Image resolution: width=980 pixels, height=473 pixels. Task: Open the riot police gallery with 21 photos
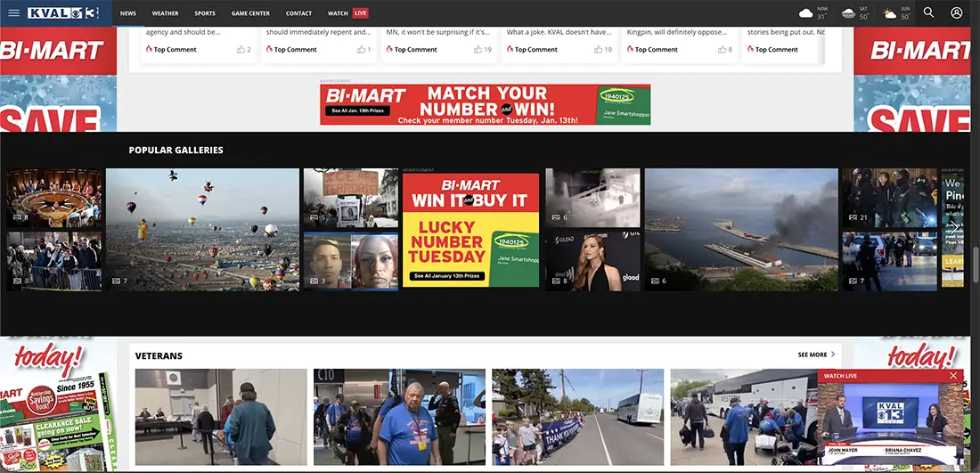(x=889, y=198)
